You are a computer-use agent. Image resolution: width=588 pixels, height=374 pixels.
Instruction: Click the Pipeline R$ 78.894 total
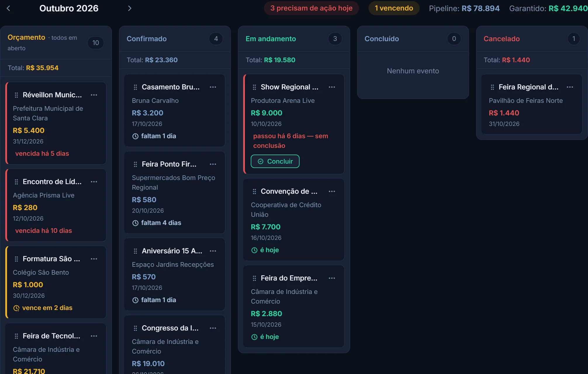[x=464, y=8]
